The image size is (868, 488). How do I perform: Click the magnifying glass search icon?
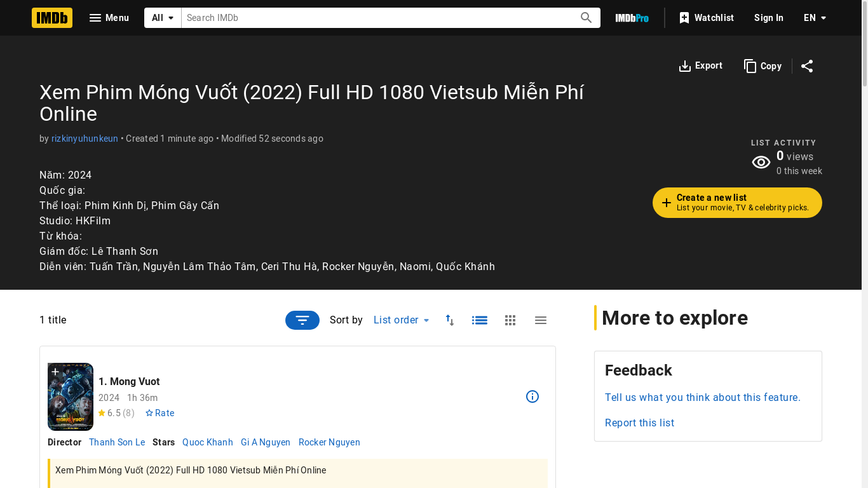[587, 18]
